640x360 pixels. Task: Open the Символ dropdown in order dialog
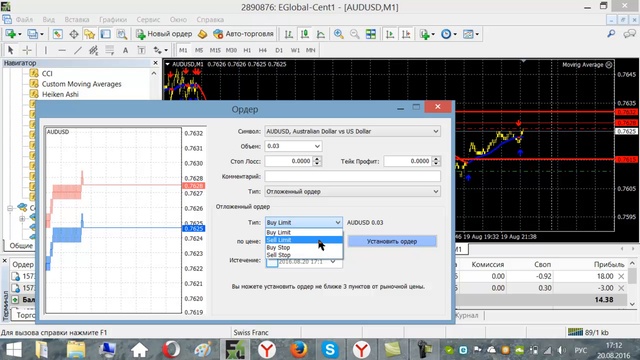(x=353, y=131)
